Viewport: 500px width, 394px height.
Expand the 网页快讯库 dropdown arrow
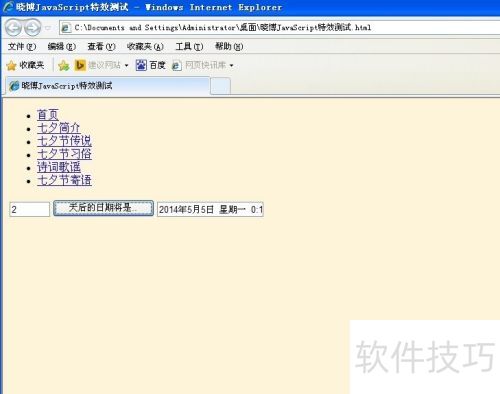[231, 65]
